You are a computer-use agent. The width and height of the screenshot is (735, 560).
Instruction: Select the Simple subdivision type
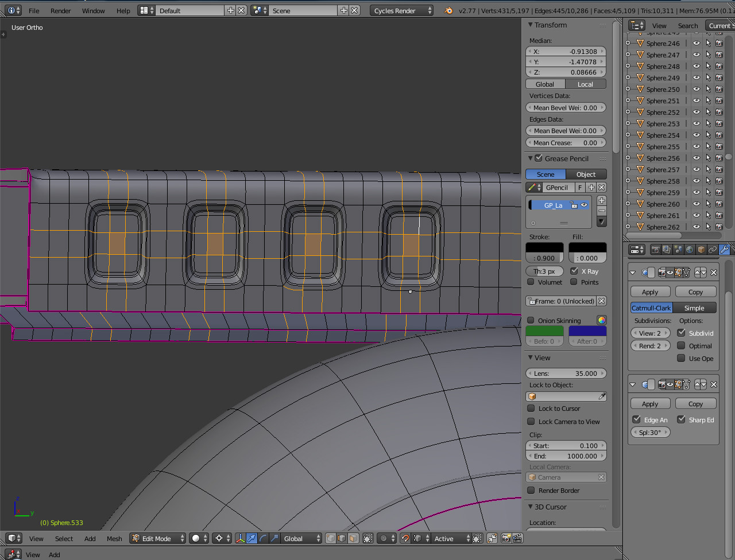click(x=694, y=308)
